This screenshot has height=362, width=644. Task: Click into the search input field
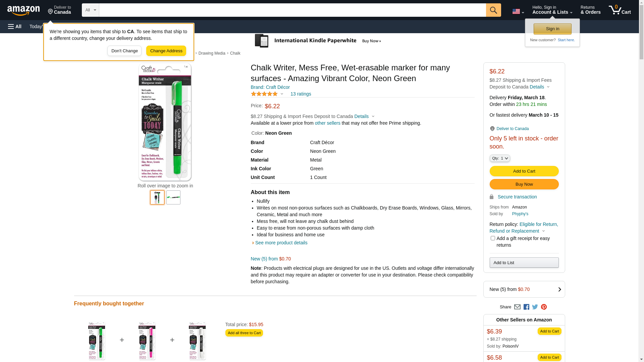coord(292,10)
